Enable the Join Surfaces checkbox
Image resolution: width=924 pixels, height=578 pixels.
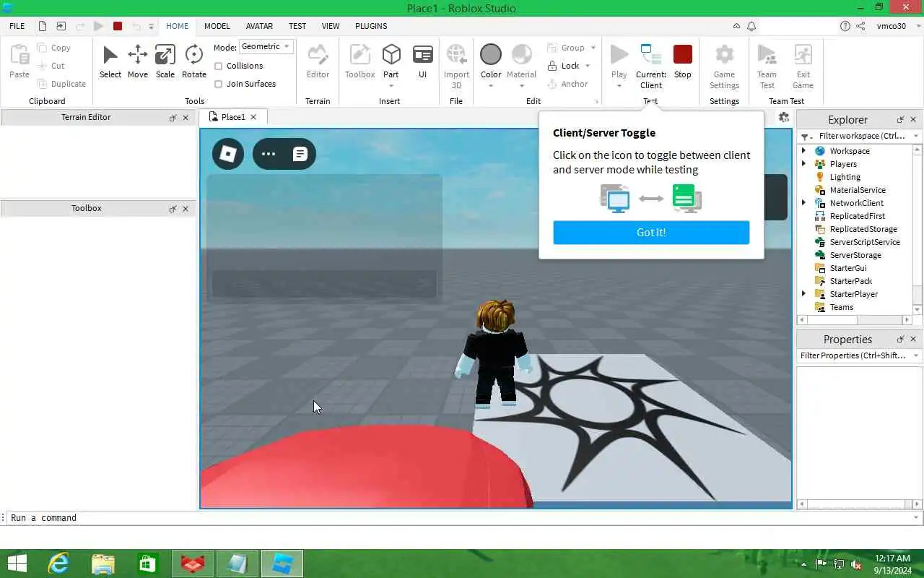[x=219, y=84]
